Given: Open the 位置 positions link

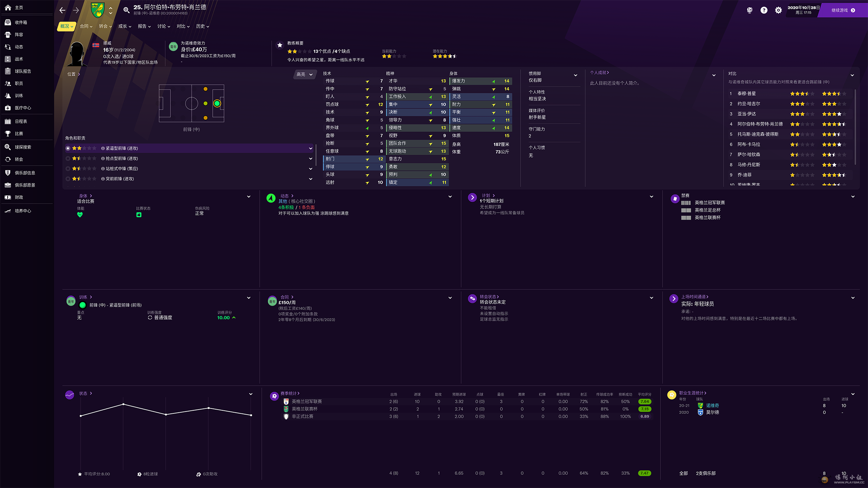Looking at the screenshot, I should point(73,74).
